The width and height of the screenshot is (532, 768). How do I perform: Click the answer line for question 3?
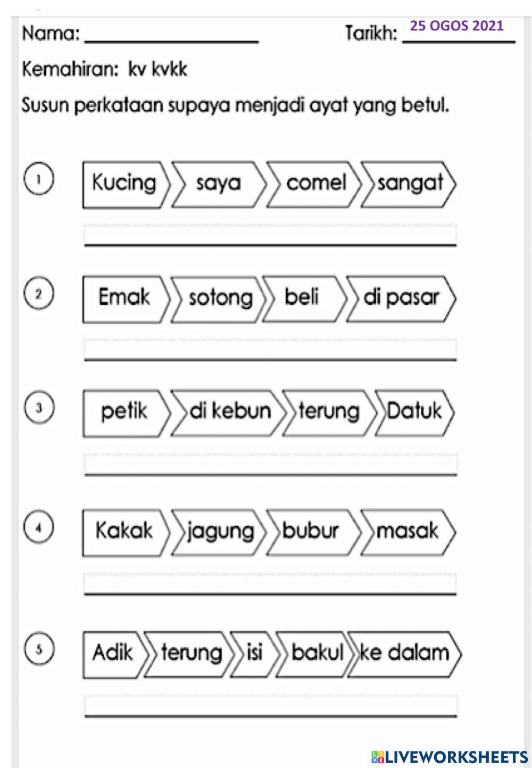click(270, 464)
